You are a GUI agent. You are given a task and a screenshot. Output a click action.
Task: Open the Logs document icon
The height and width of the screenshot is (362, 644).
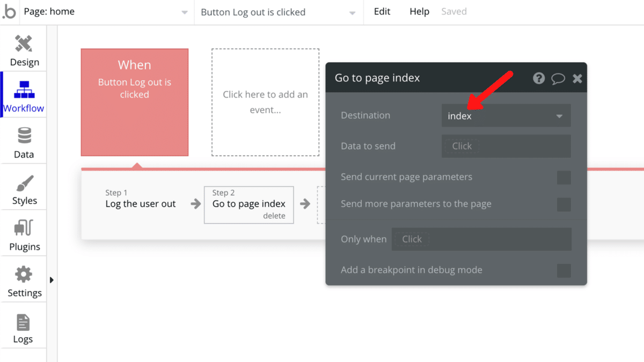23,322
